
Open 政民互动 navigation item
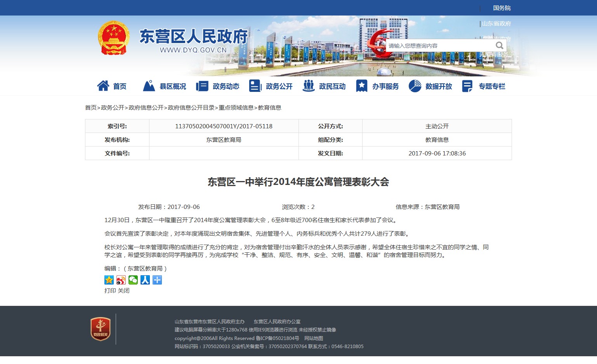pyautogui.click(x=324, y=86)
